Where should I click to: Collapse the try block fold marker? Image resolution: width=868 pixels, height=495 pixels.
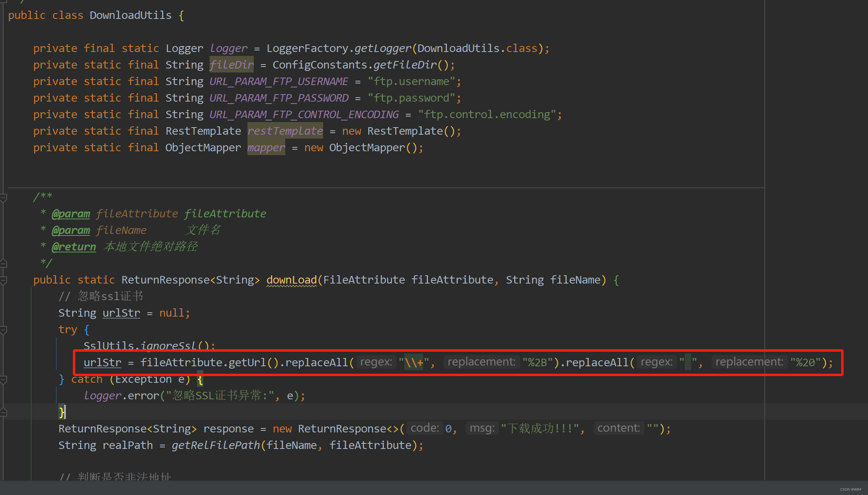[x=3, y=330]
